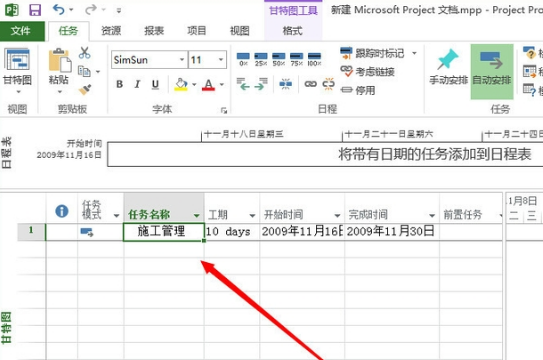
Task: Click the indicator info column header icon
Action: (62, 211)
